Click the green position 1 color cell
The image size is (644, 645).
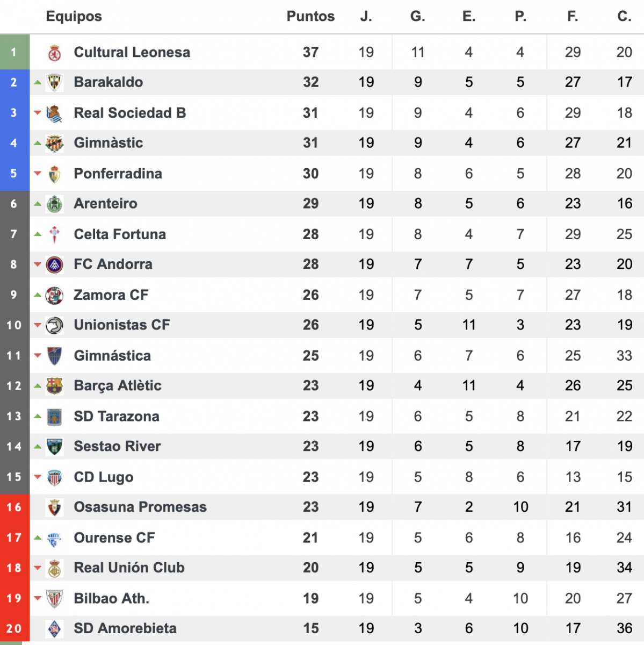(15, 52)
